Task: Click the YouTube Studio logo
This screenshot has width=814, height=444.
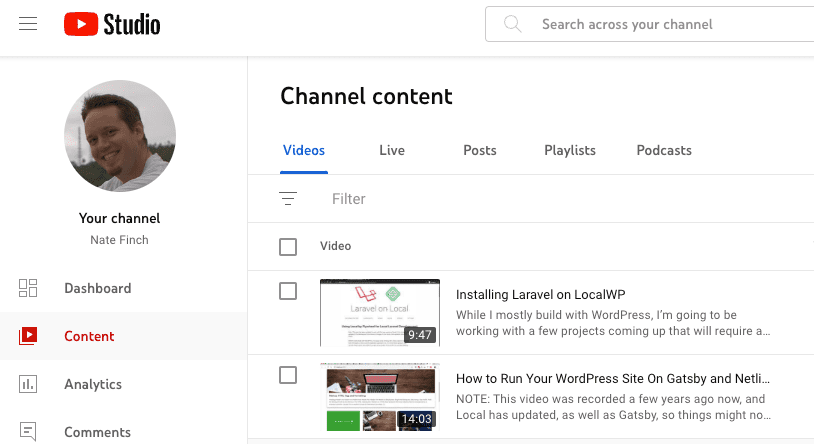Action: click(x=112, y=24)
